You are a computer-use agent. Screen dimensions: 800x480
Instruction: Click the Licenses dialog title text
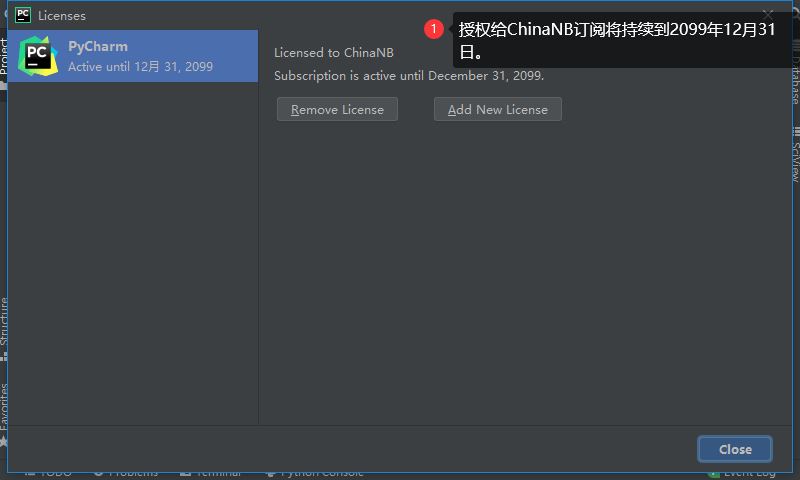click(62, 16)
